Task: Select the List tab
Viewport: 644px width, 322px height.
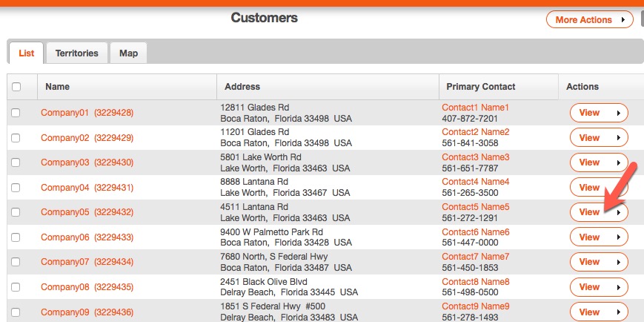Action: click(x=26, y=53)
